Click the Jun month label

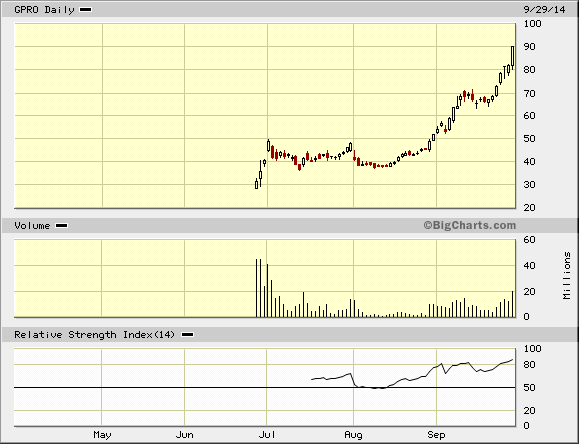point(184,435)
